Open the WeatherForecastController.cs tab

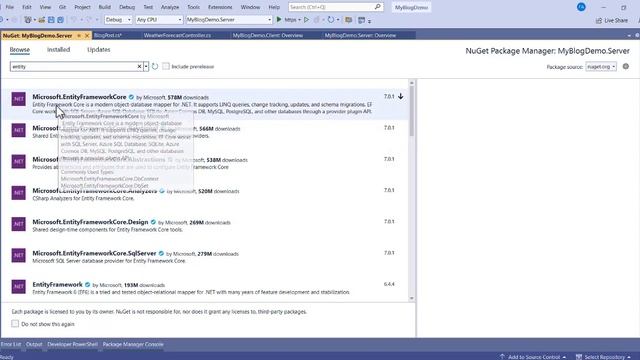tap(177, 36)
